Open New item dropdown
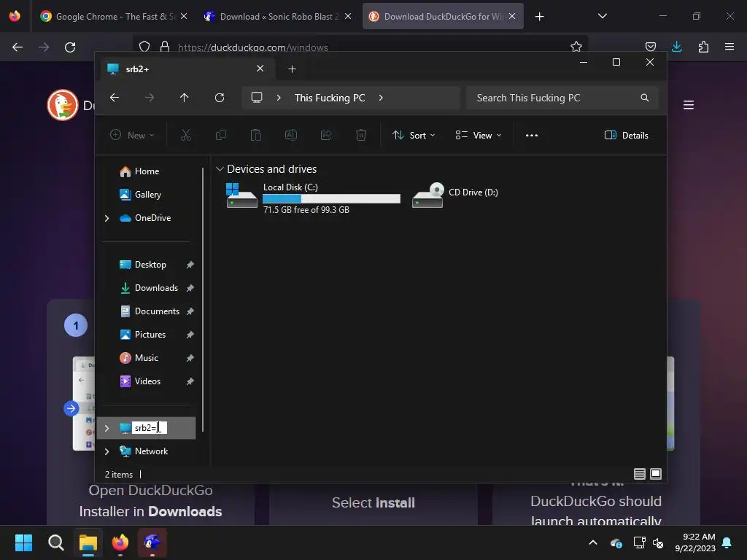This screenshot has width=747, height=560. pyautogui.click(x=132, y=135)
